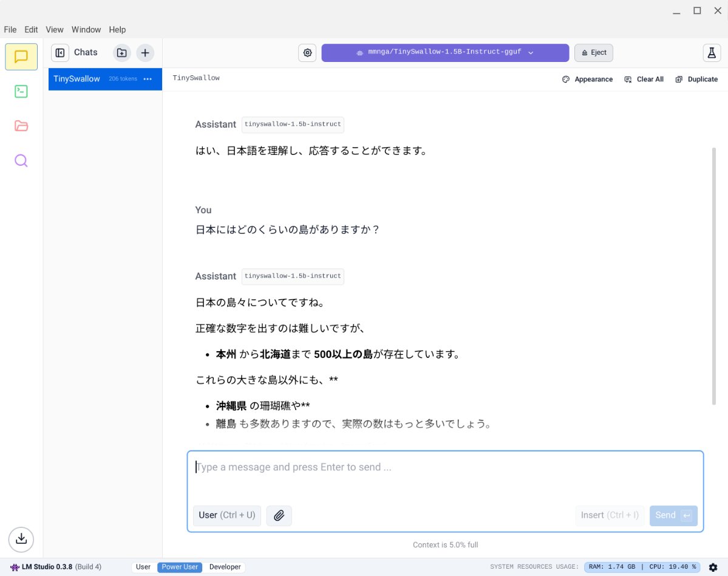
Task: Maximize the LM Studio window
Action: pyautogui.click(x=697, y=11)
